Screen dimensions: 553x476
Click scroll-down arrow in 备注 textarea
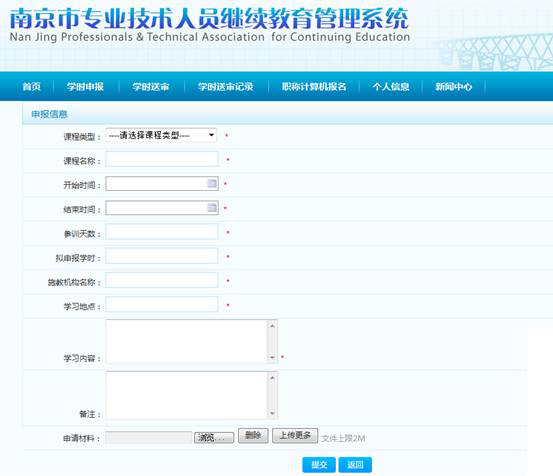click(x=272, y=413)
